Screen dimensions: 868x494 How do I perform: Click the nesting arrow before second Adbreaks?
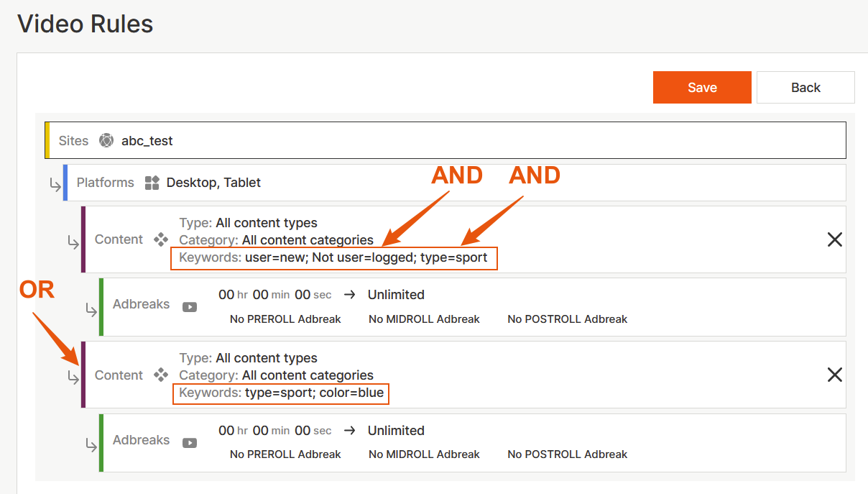click(x=91, y=446)
